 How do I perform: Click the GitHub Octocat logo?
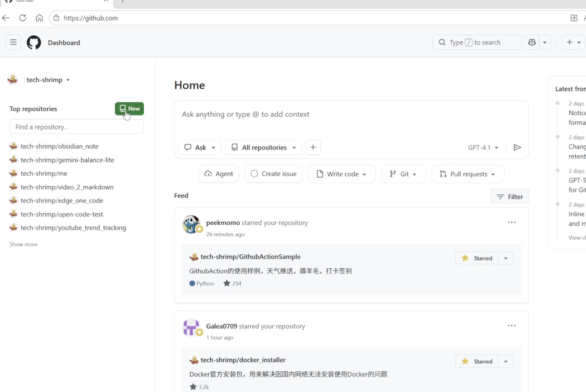tap(34, 42)
